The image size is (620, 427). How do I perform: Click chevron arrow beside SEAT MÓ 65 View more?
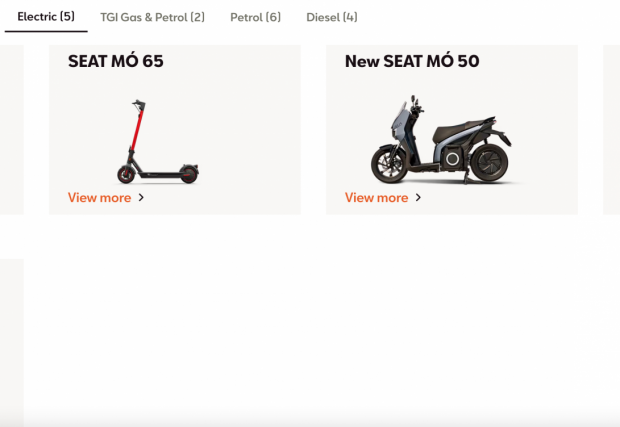(x=141, y=197)
